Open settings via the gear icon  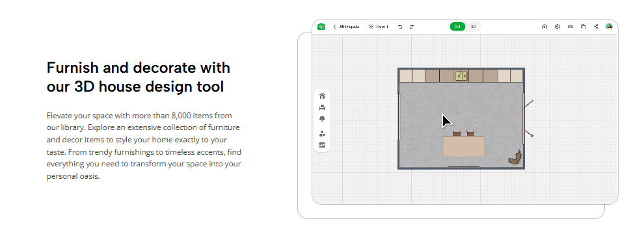tap(557, 27)
